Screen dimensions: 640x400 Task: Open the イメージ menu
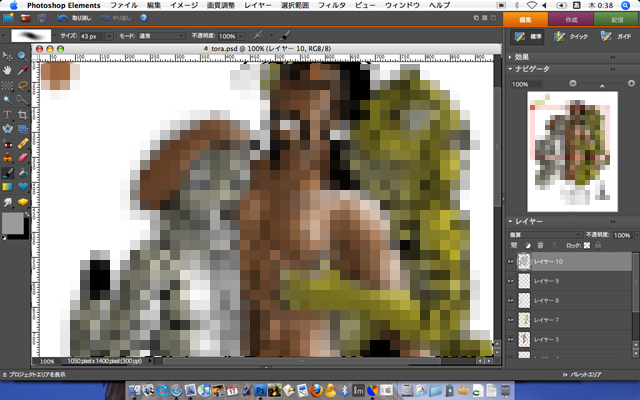[184, 5]
